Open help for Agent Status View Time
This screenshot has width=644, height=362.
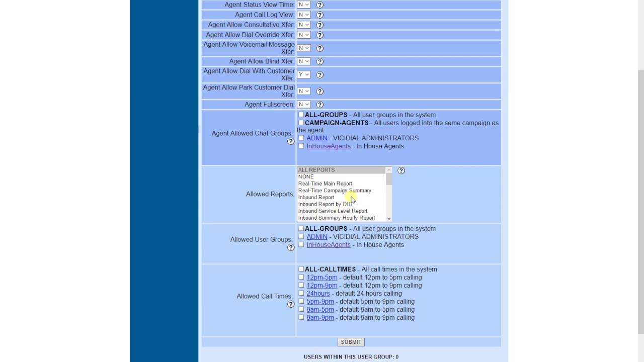pos(320,5)
